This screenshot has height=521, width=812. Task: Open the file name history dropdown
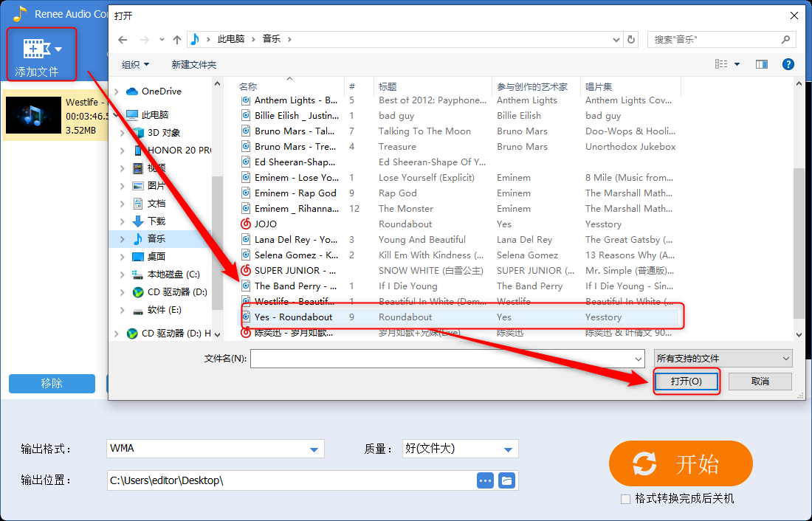tap(639, 359)
